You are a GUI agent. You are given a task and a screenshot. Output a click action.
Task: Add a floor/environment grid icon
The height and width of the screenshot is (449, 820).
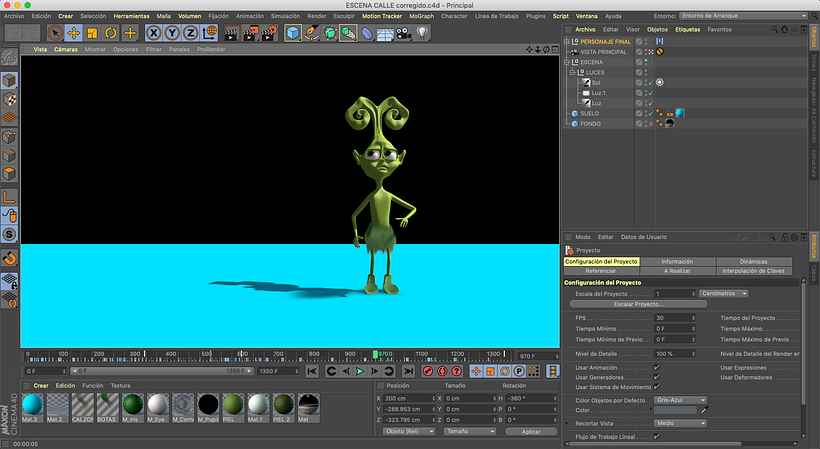385,34
